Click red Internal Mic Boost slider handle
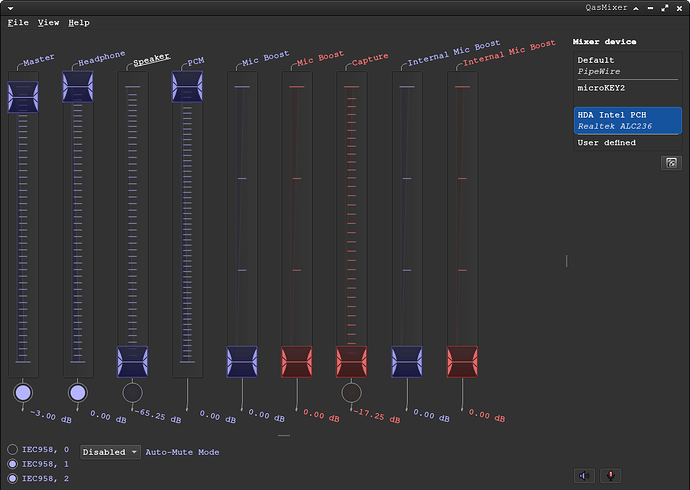 (x=462, y=362)
